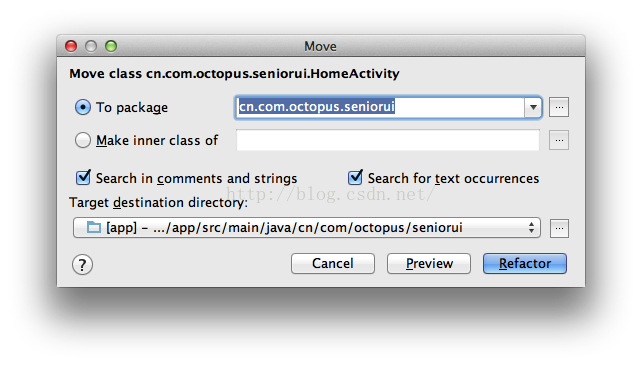
Task: Click the gray minimize window button
Action: point(91,46)
